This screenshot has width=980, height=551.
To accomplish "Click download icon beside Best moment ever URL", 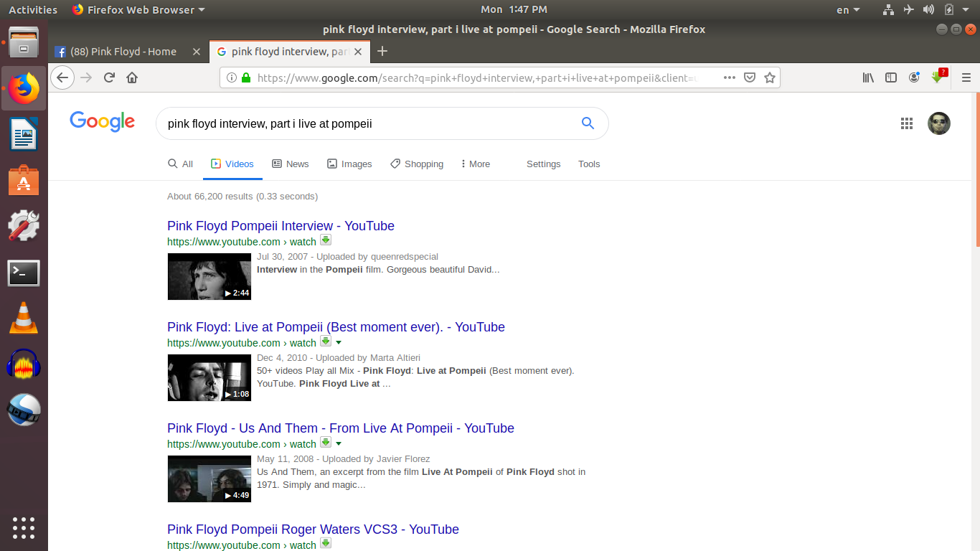I will tap(326, 342).
